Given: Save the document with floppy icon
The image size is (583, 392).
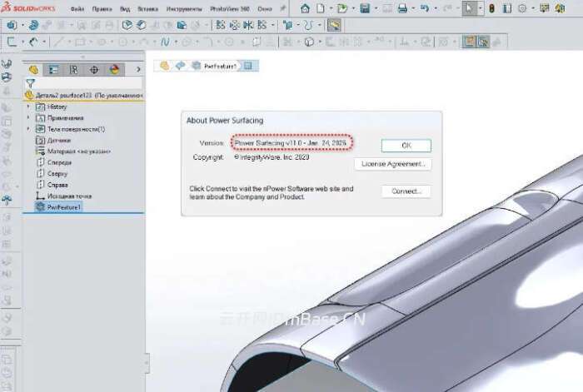Looking at the screenshot, I should (365, 8).
